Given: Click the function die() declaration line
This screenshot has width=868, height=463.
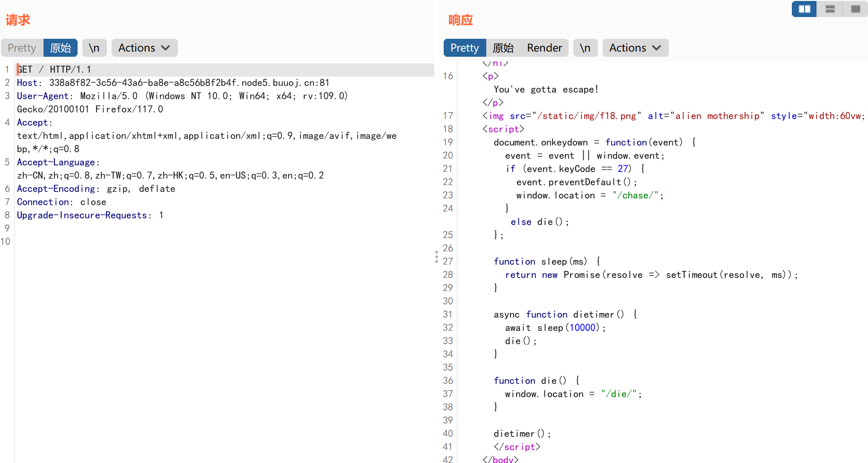Looking at the screenshot, I should pos(536,381).
